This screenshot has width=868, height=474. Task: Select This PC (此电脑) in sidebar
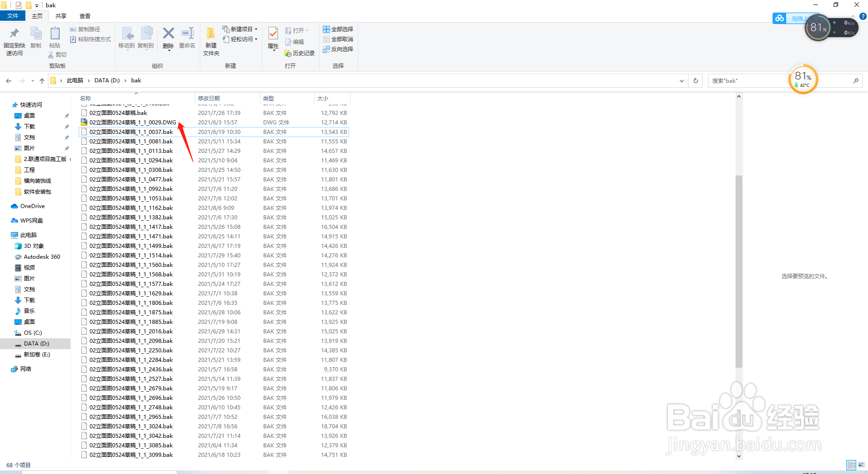click(28, 235)
